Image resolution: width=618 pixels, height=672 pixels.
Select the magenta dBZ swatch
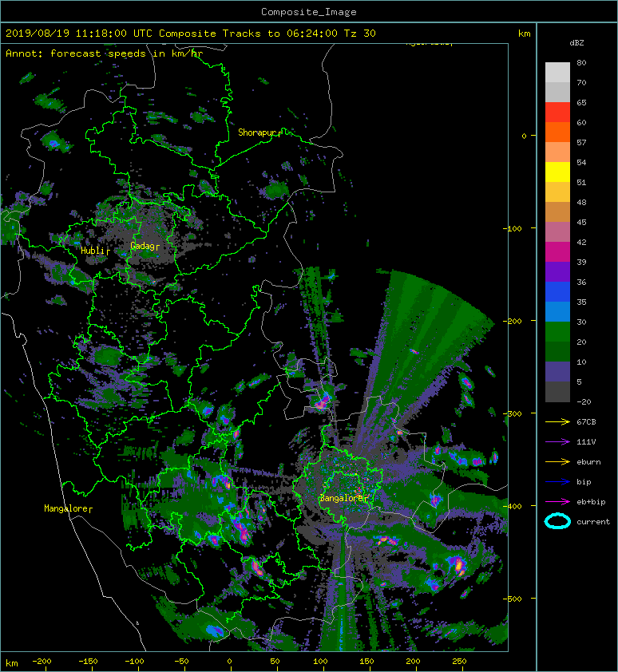click(557, 252)
